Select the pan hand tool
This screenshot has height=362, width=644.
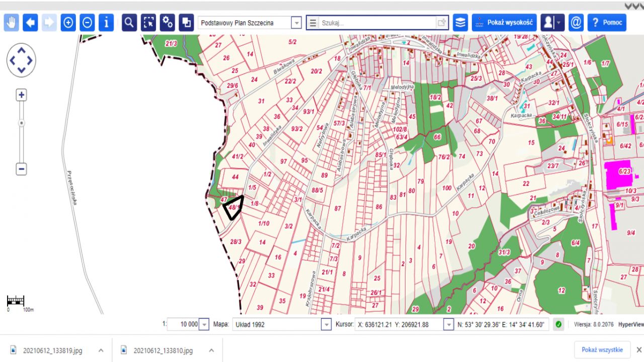tap(12, 23)
